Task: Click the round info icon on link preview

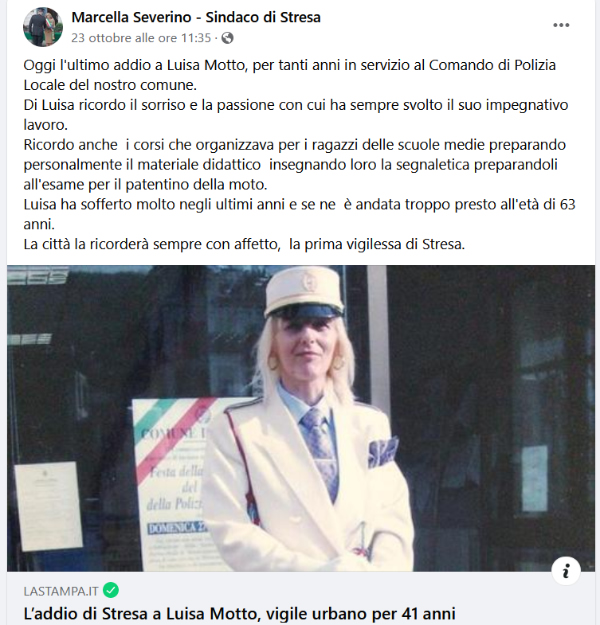Action: coord(566,571)
